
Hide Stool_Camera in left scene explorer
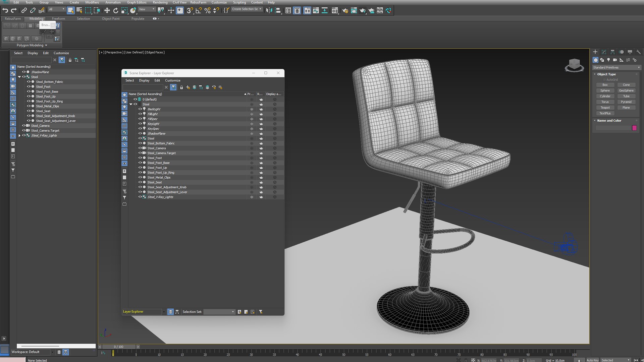[24, 126]
